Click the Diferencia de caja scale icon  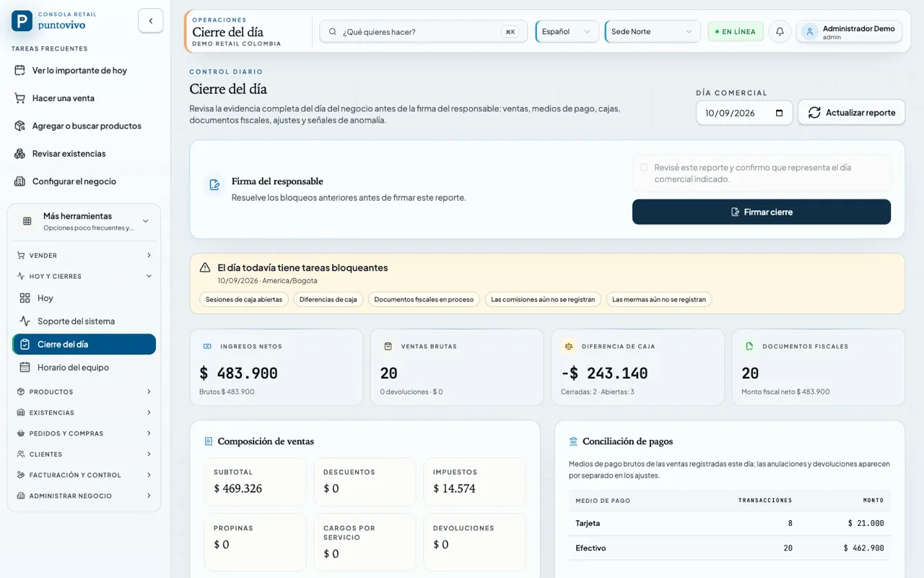tap(568, 346)
